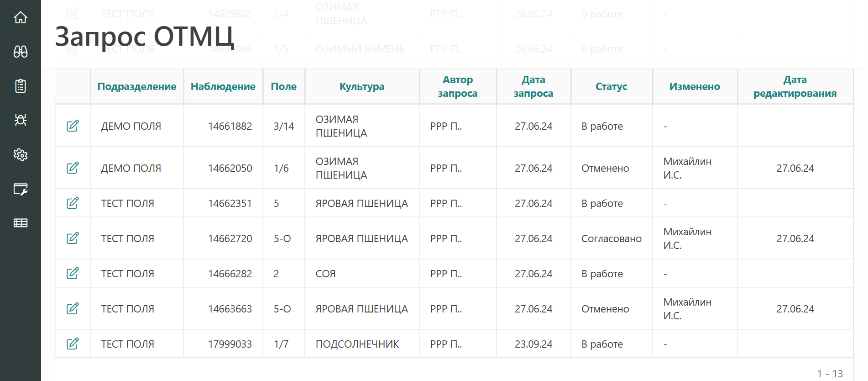
Task: Edit the soy request row 14666282
Action: (73, 273)
